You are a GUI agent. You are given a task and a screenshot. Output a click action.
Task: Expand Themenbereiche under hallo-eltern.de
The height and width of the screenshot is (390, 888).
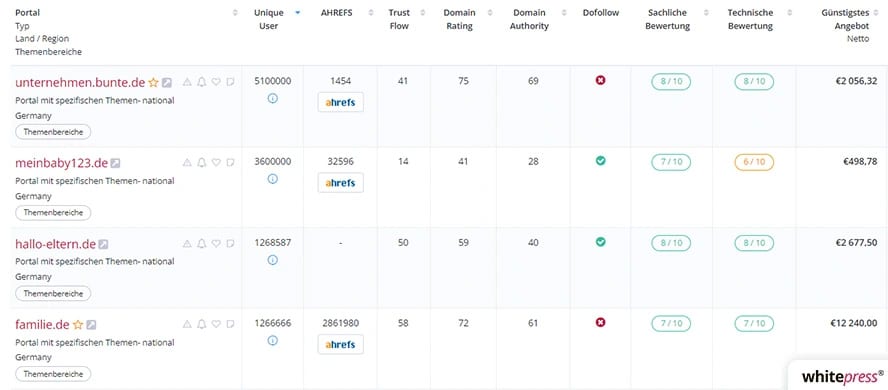(53, 294)
